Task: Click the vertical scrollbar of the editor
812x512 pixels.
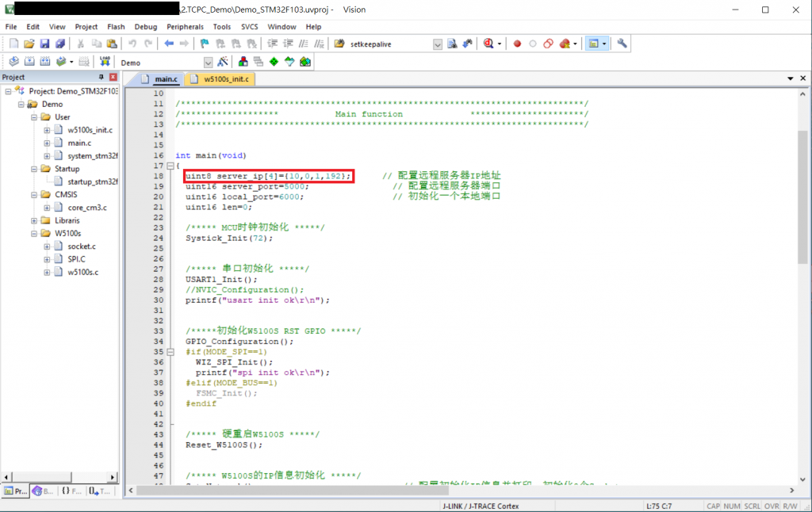Action: click(802, 197)
